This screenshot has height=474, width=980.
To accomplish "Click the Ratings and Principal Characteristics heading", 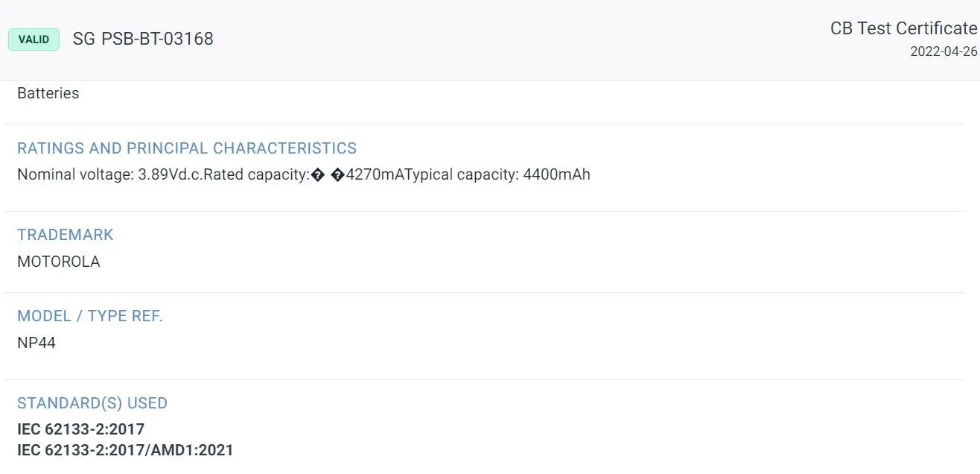I will pos(187,148).
